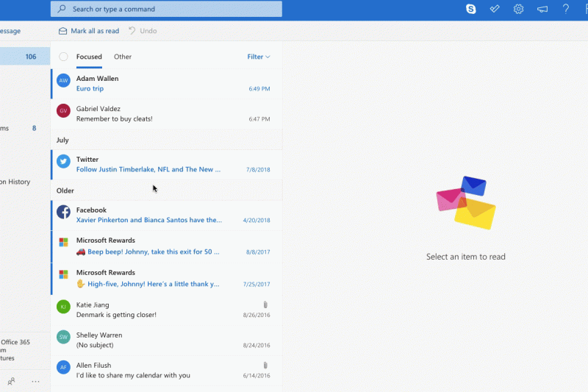Click the Undo button label
Viewport: 588px width, 392px height.
tap(148, 31)
